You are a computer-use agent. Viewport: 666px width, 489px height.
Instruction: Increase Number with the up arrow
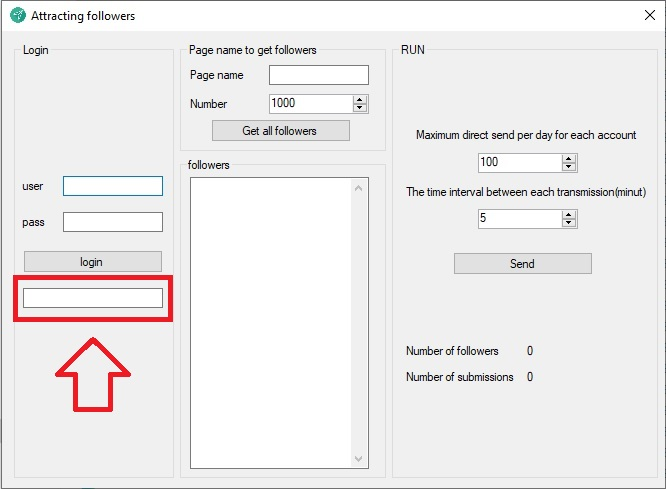click(x=360, y=100)
